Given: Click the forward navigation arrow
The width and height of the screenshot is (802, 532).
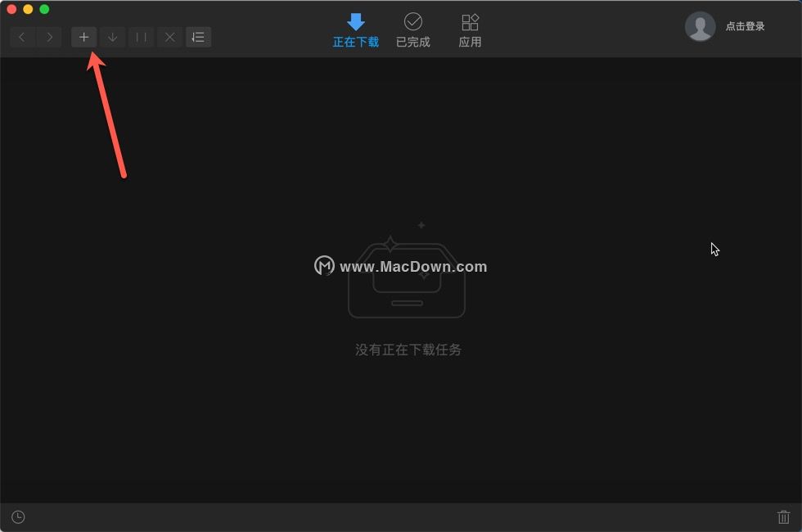Looking at the screenshot, I should (x=49, y=37).
